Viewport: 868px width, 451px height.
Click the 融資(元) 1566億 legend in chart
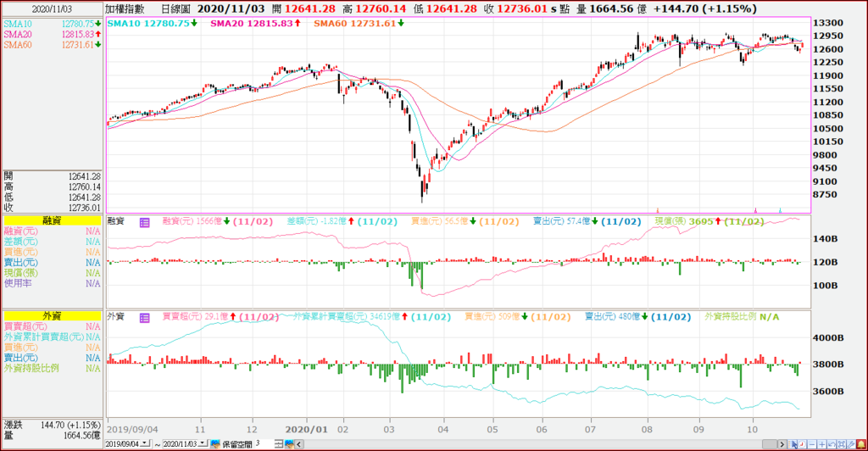218,222
